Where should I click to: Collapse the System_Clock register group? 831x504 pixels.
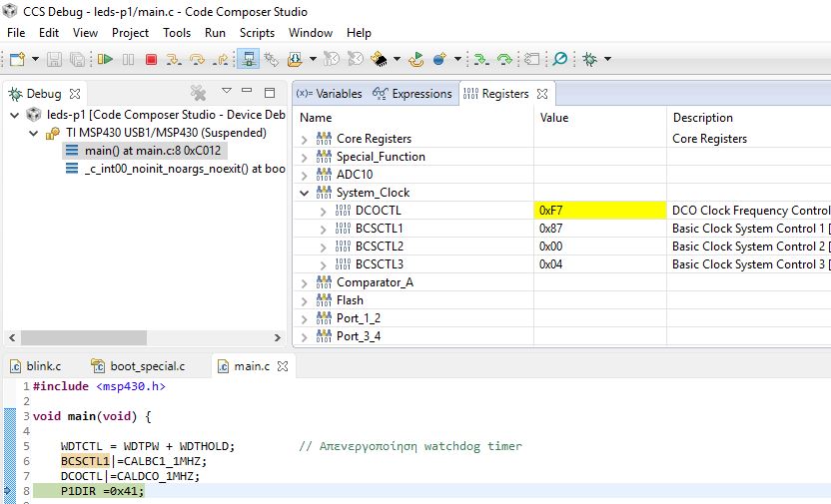point(305,193)
